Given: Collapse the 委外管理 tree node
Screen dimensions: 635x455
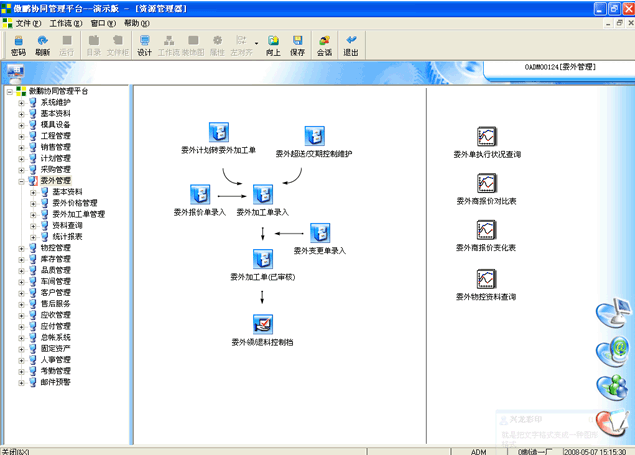Looking at the screenshot, I should point(21,180).
